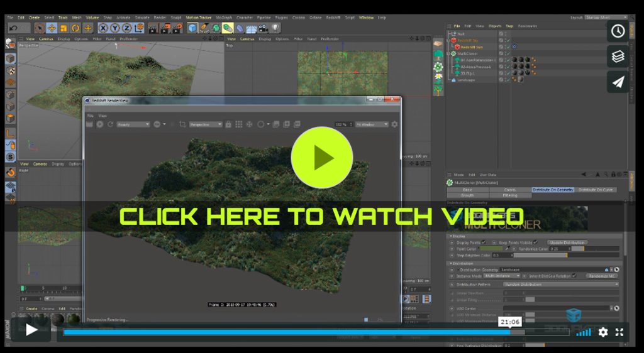Click the cube primitive object icon
Image resolution: width=644 pixels, height=353 pixels.
(x=192, y=28)
